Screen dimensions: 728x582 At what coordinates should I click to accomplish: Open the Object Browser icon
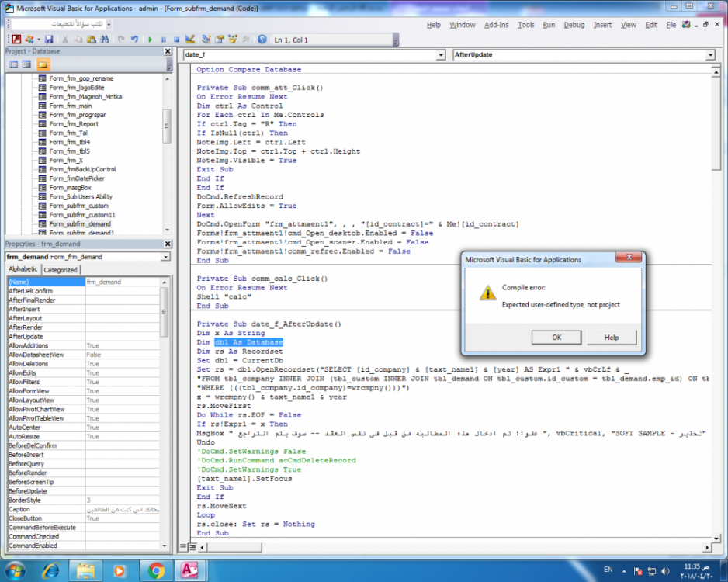click(233, 40)
